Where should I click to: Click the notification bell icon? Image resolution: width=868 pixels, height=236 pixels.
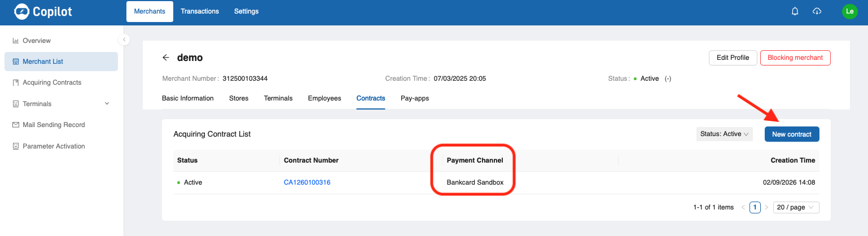[795, 11]
